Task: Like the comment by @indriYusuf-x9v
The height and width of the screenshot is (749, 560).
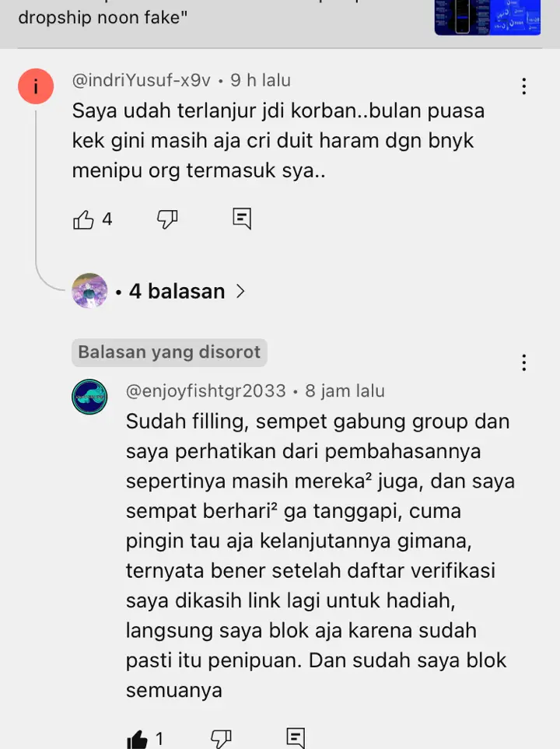Action: (x=84, y=220)
